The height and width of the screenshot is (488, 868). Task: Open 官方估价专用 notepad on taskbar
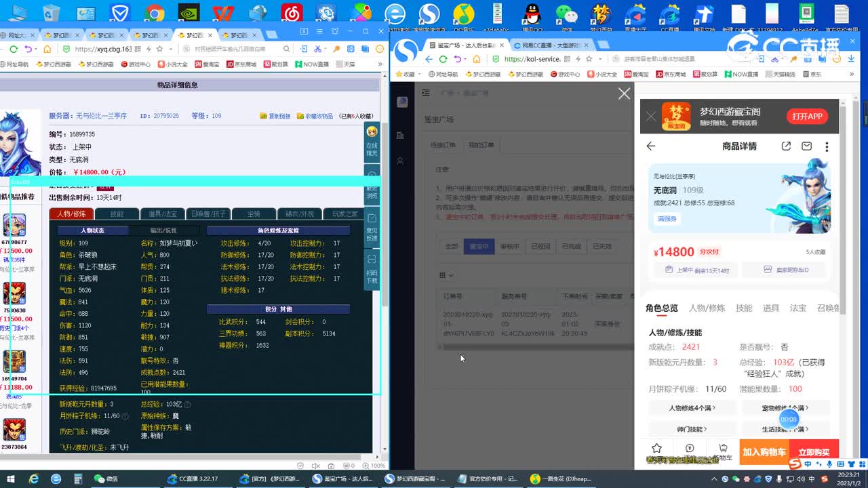coord(488,479)
